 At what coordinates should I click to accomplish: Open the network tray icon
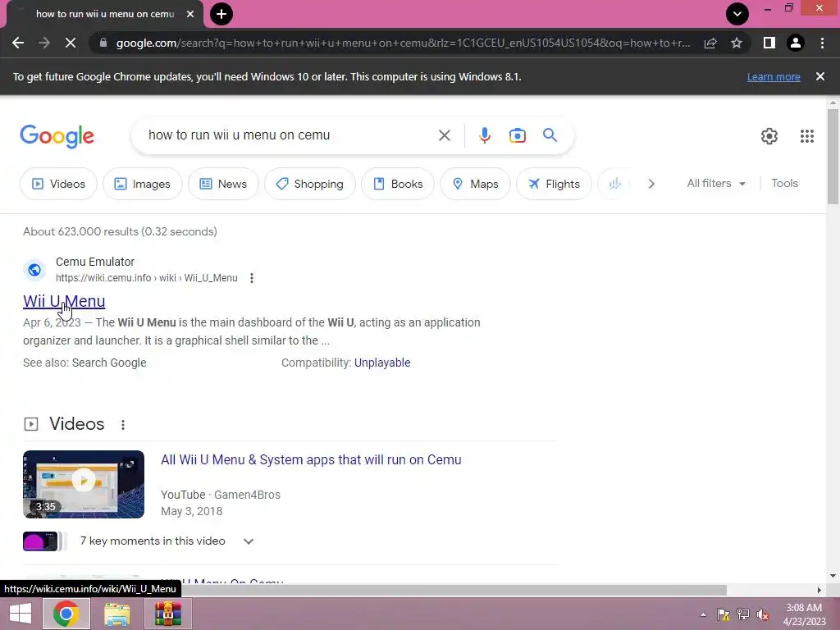743,615
